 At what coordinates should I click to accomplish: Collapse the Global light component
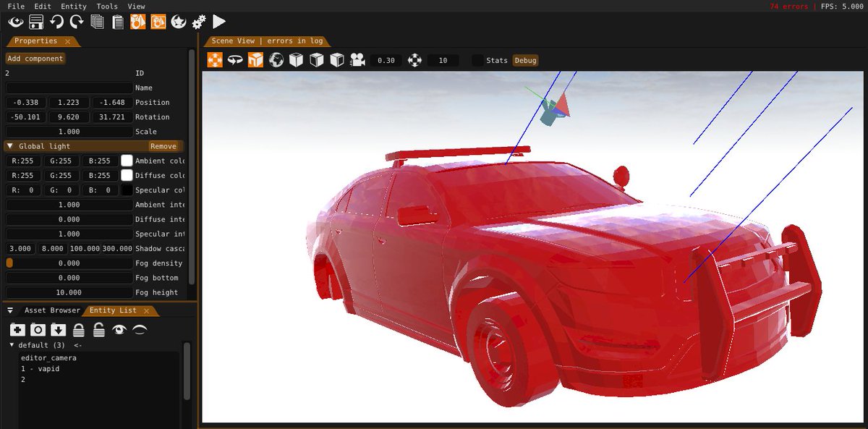(x=10, y=146)
